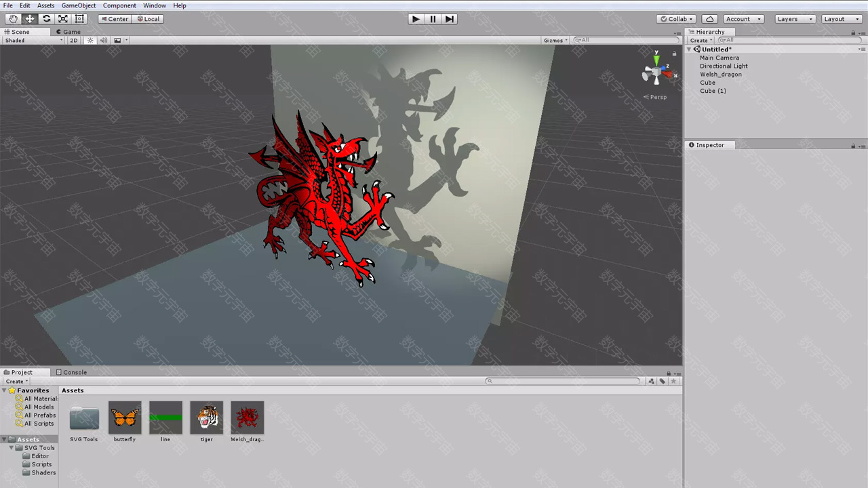Screen dimensions: 868x488
Task: Click the Hierarchy search field
Action: 789,41
